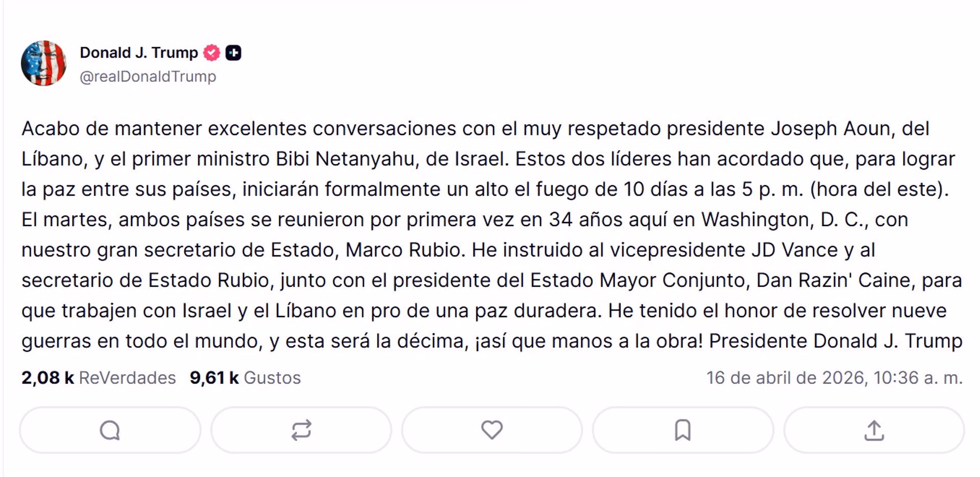Screen dimensions: 980x477
Task: Click the 2,08 k ReTruth number
Action: [47, 378]
